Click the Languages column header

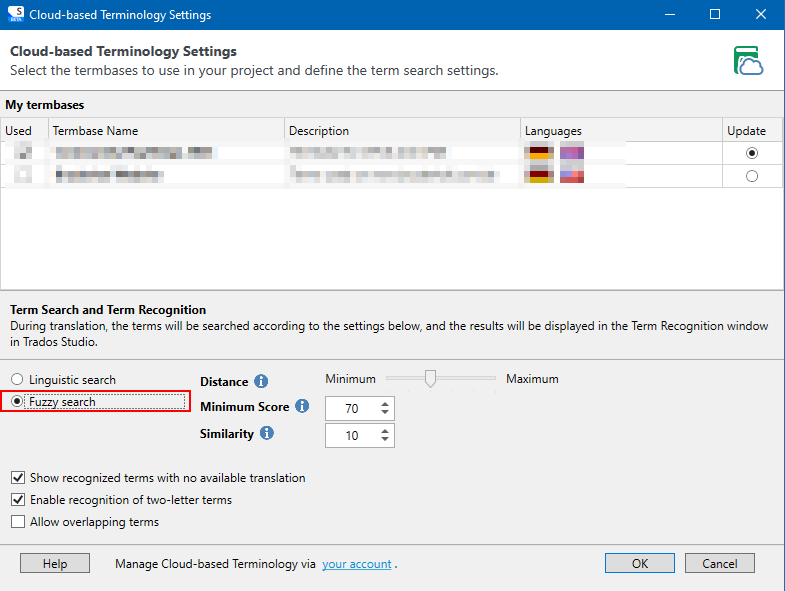click(621, 130)
